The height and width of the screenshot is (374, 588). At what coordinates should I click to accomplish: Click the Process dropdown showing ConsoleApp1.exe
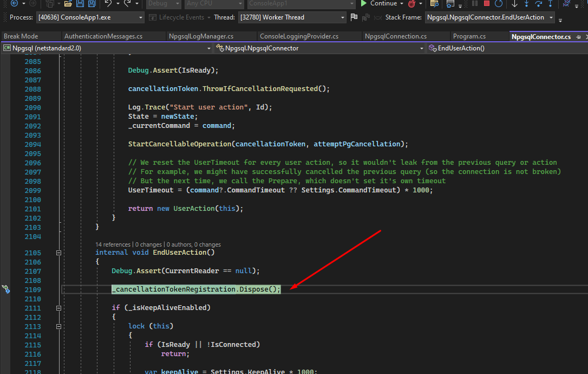90,17
